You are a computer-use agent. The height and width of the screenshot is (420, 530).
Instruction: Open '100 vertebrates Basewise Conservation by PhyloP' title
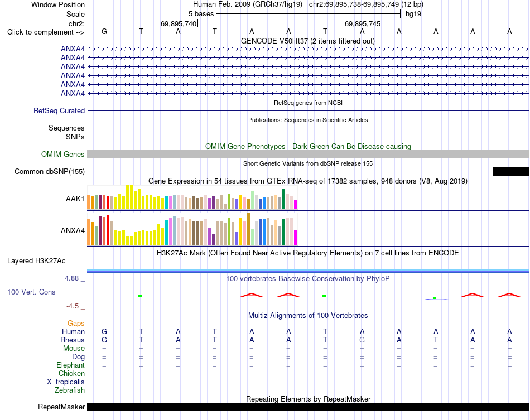click(308, 279)
